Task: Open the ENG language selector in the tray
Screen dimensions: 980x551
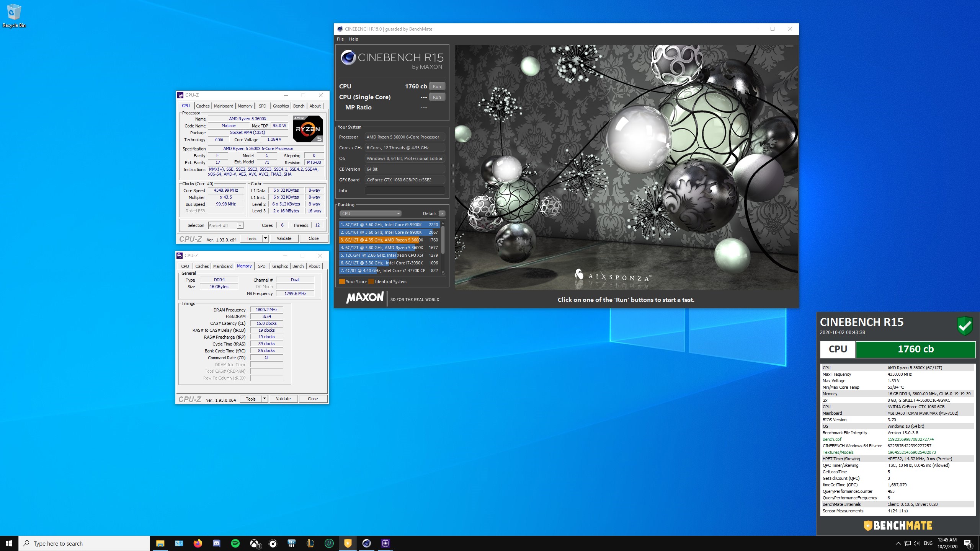Action: 928,543
